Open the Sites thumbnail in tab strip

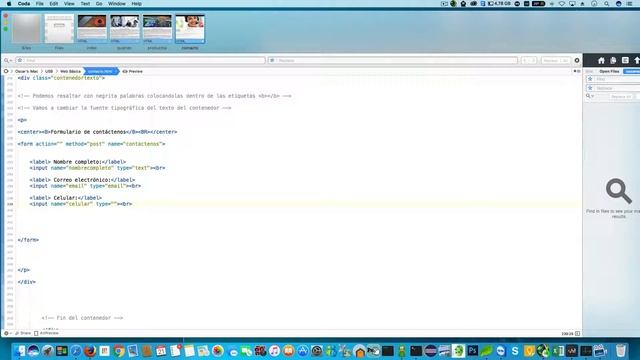point(26,29)
